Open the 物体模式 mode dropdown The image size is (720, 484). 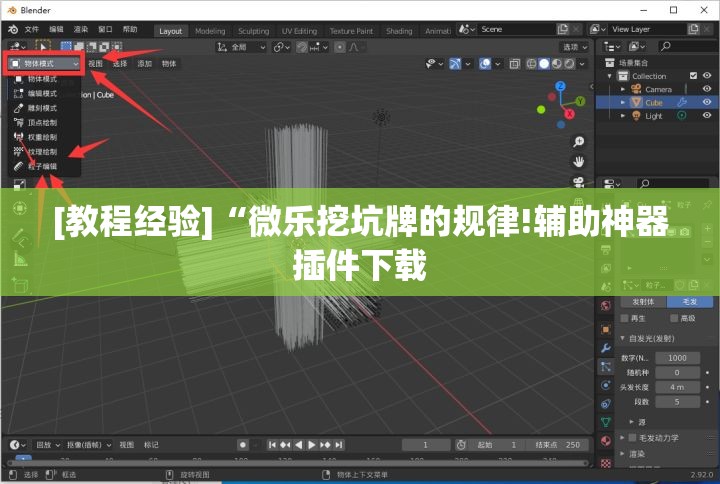point(44,63)
